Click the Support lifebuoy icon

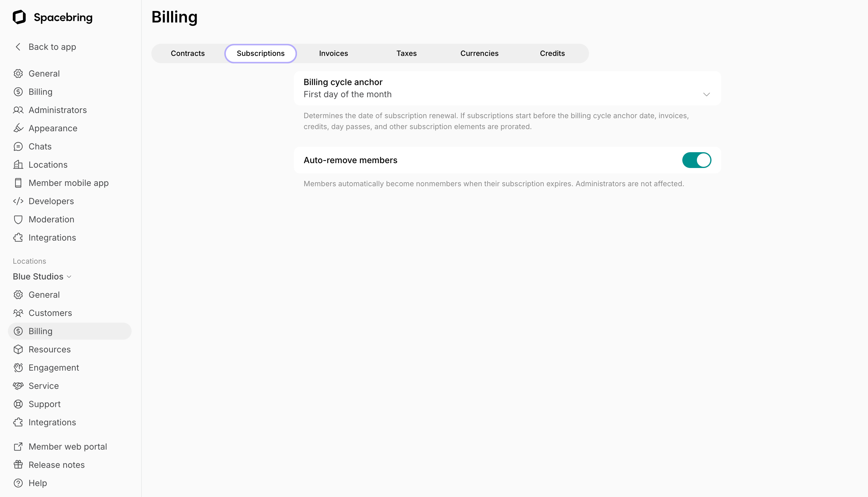pos(18,404)
